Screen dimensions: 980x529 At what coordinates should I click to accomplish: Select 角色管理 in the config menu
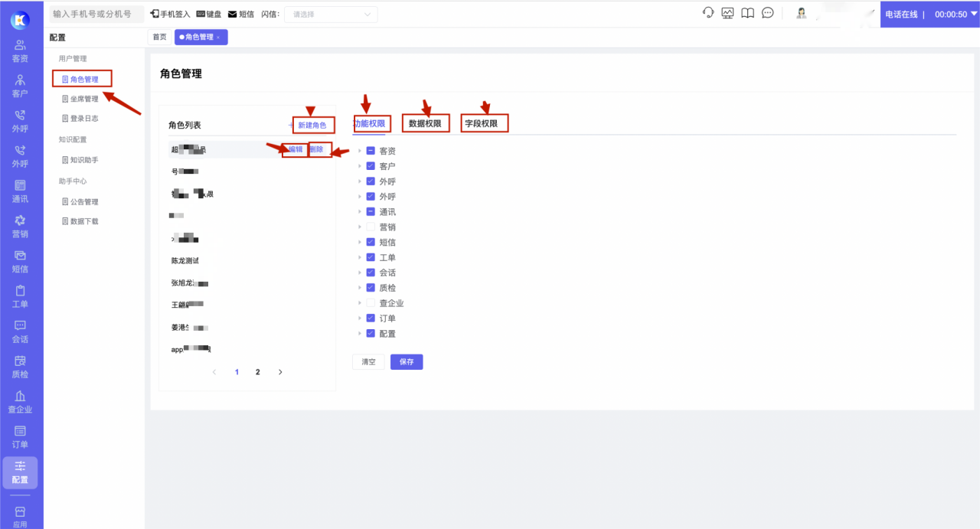pos(80,79)
